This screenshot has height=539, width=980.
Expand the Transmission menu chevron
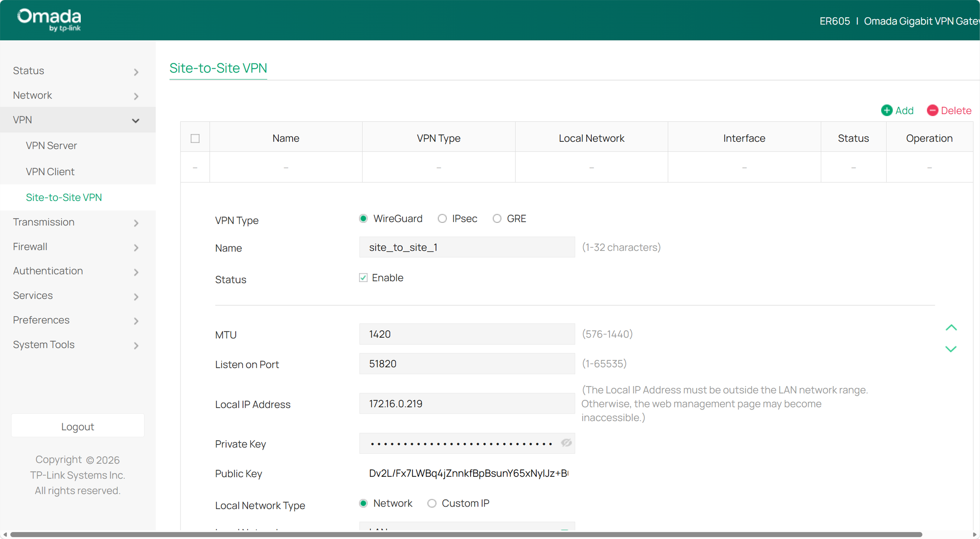click(136, 223)
